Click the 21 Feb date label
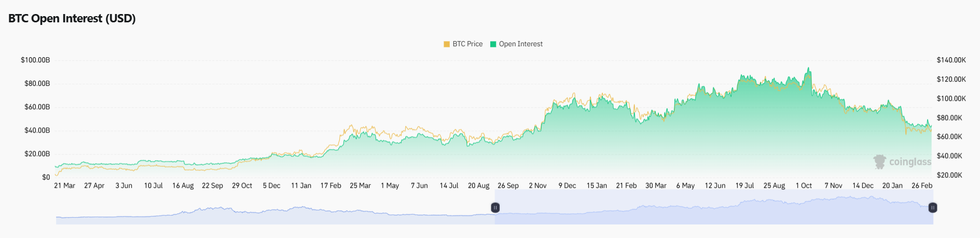Viewport: 980px width, 238px height. [627, 186]
